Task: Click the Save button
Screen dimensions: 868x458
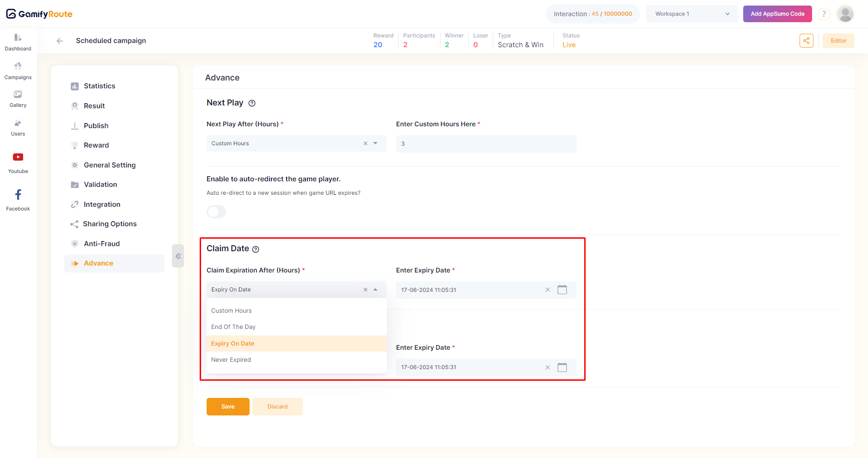Action: click(228, 407)
